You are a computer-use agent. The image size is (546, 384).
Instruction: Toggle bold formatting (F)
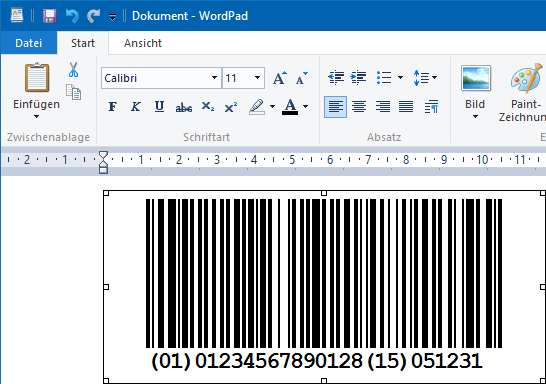[112, 107]
